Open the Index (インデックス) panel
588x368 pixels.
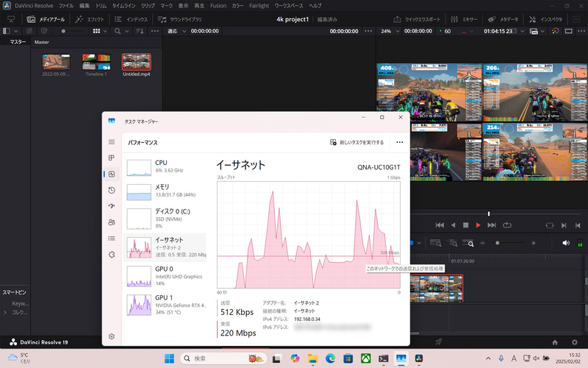(x=132, y=19)
